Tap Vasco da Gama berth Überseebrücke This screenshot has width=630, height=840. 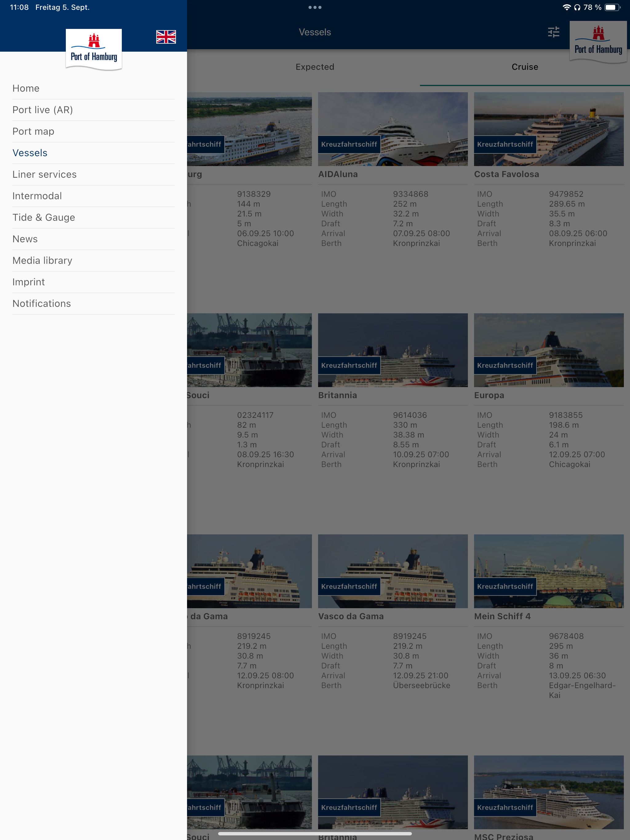coord(421,685)
